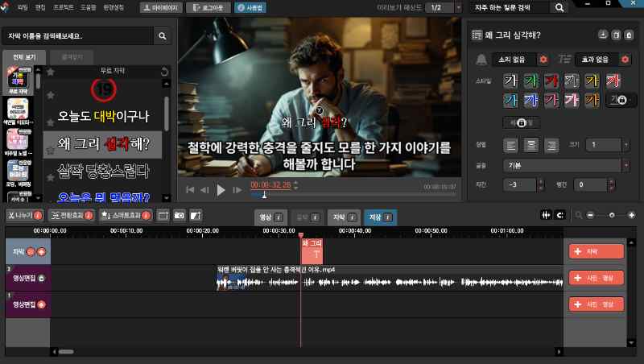Click the timeline zoom slider knob
The height and width of the screenshot is (364, 644).
click(x=612, y=215)
